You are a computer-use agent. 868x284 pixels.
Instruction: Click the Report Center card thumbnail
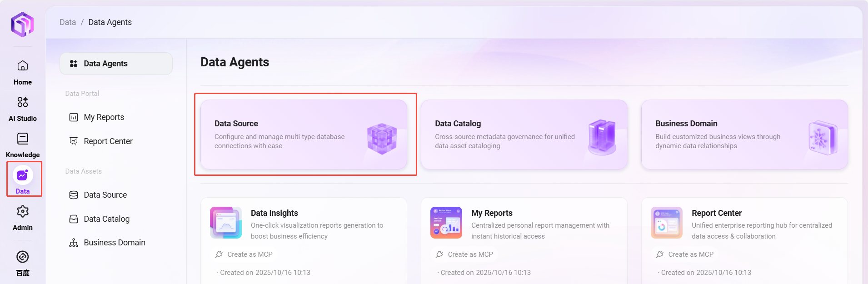pos(667,223)
